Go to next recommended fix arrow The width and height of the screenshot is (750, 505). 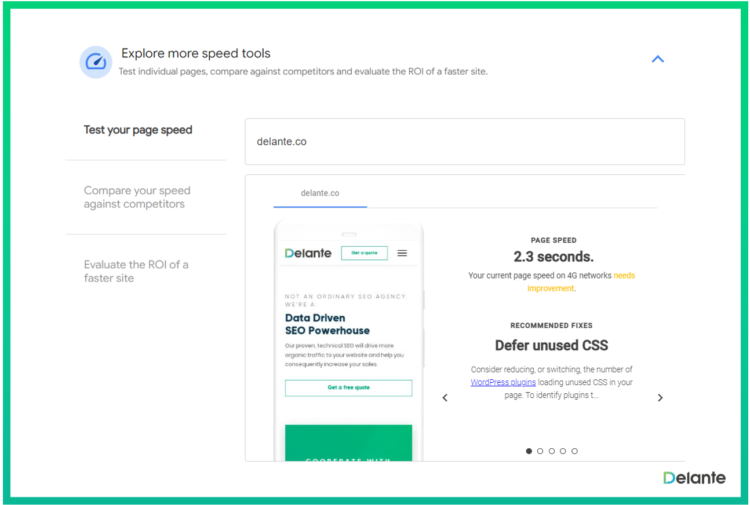pyautogui.click(x=660, y=398)
